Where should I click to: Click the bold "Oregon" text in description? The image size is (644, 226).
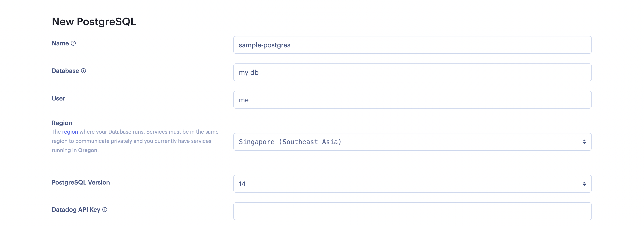(87, 151)
